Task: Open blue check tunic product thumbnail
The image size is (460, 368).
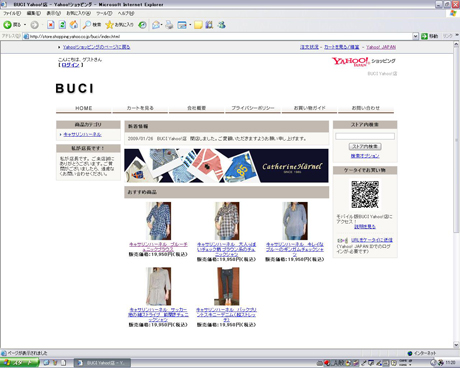Action: (158, 221)
